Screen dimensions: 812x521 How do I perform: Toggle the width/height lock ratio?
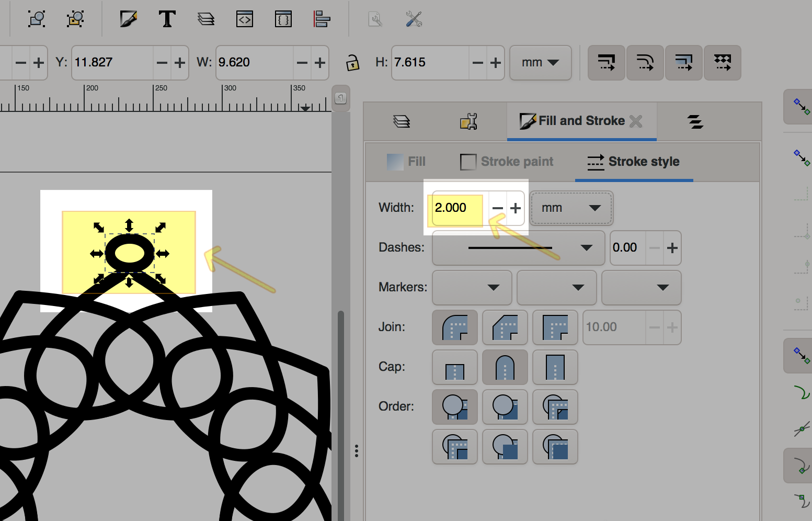coord(352,63)
